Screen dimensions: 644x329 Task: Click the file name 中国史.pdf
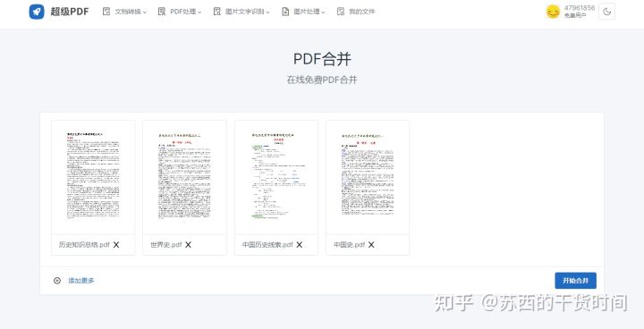pos(349,245)
